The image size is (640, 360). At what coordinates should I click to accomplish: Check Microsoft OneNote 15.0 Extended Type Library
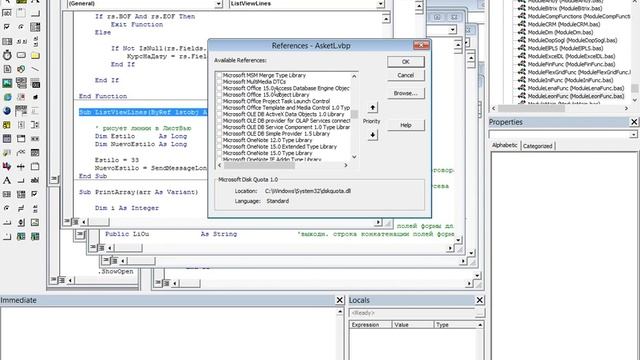pyautogui.click(x=219, y=147)
